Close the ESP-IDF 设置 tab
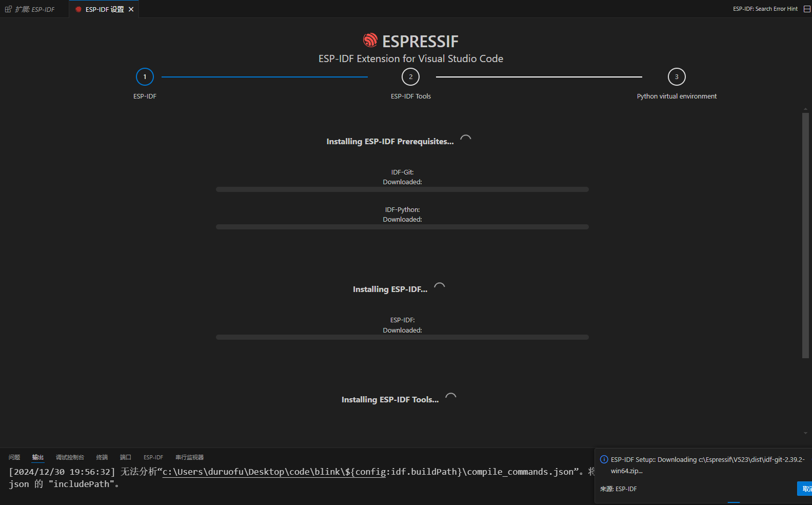This screenshot has width=812, height=505. coord(131,9)
